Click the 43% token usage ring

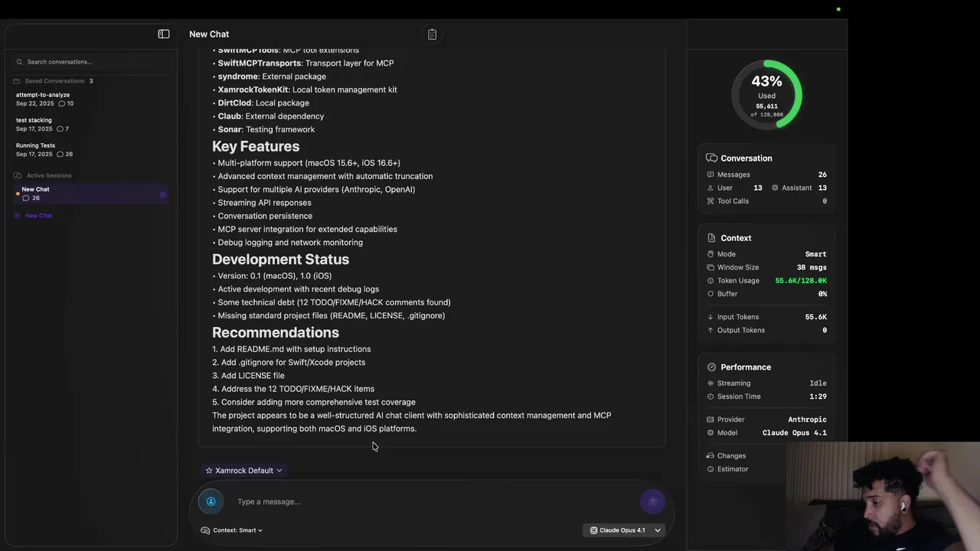pyautogui.click(x=766, y=95)
